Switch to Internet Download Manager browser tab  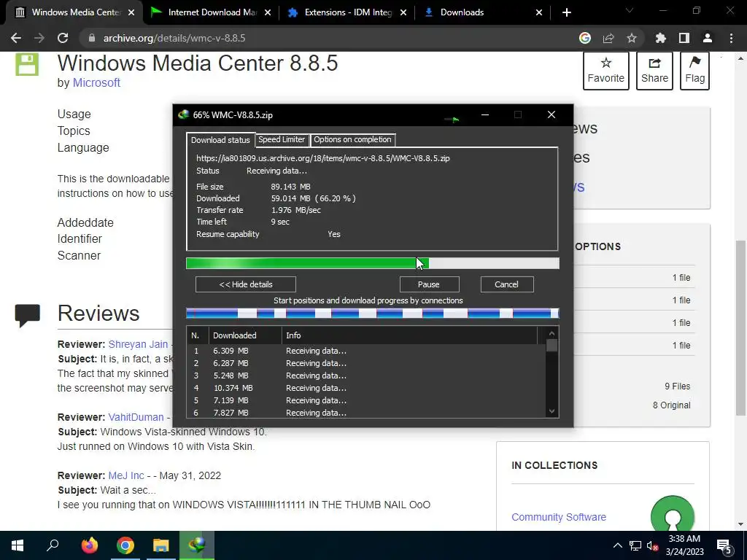tap(211, 12)
